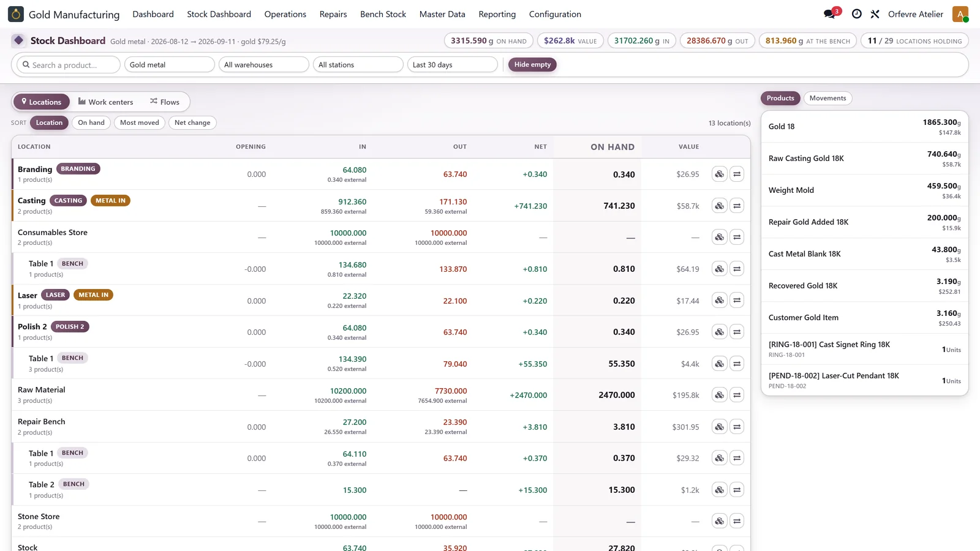
Task: Open the Operations menu
Action: pyautogui.click(x=285, y=14)
